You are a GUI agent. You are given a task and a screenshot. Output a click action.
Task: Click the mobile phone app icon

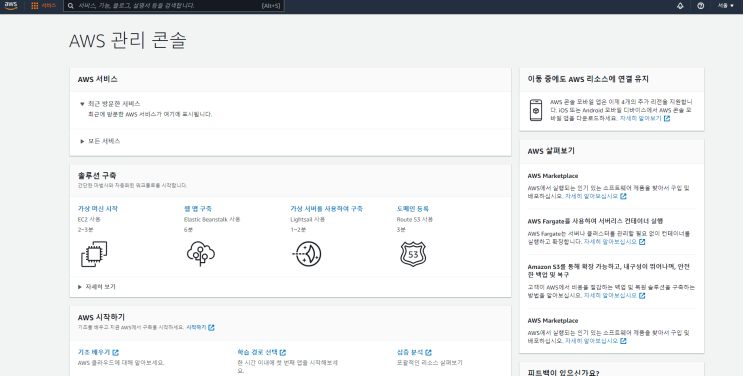tap(535, 110)
